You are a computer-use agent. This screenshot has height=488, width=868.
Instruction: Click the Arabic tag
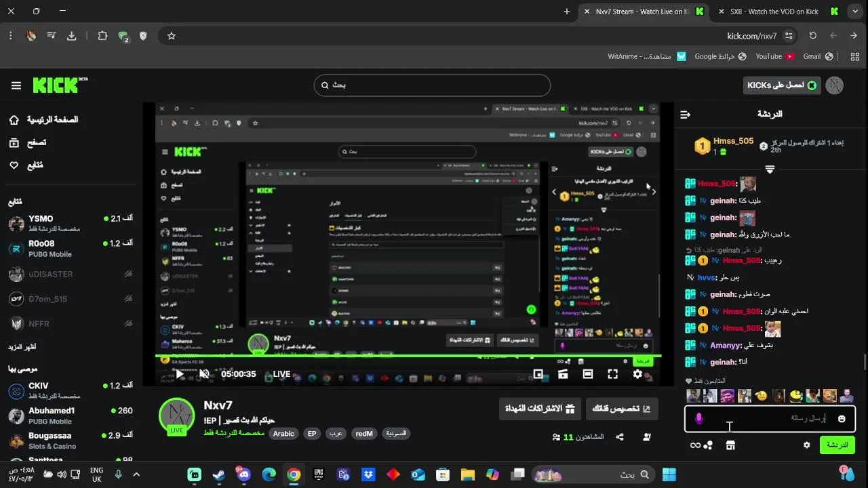click(x=283, y=434)
